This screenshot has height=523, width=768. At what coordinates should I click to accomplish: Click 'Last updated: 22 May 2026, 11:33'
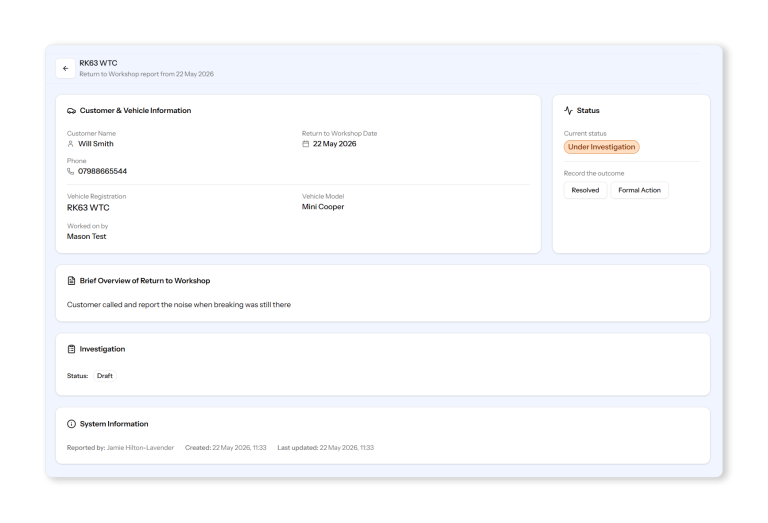(326, 448)
